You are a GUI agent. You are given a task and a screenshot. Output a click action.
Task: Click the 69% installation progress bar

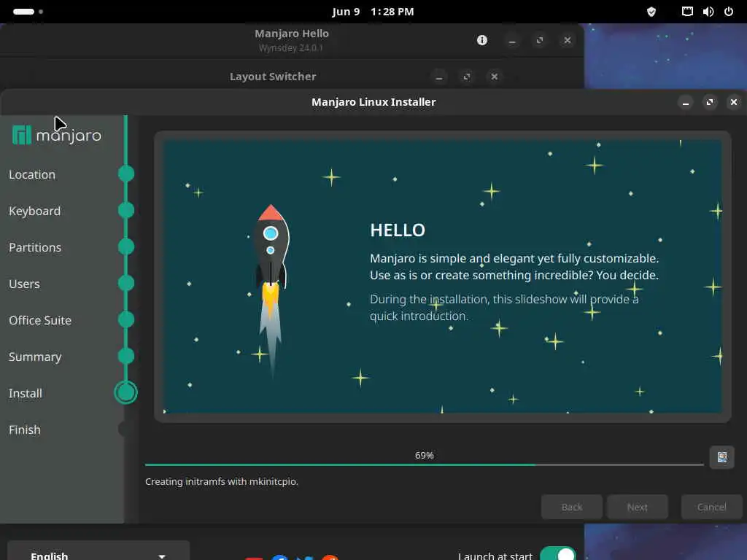[424, 464]
